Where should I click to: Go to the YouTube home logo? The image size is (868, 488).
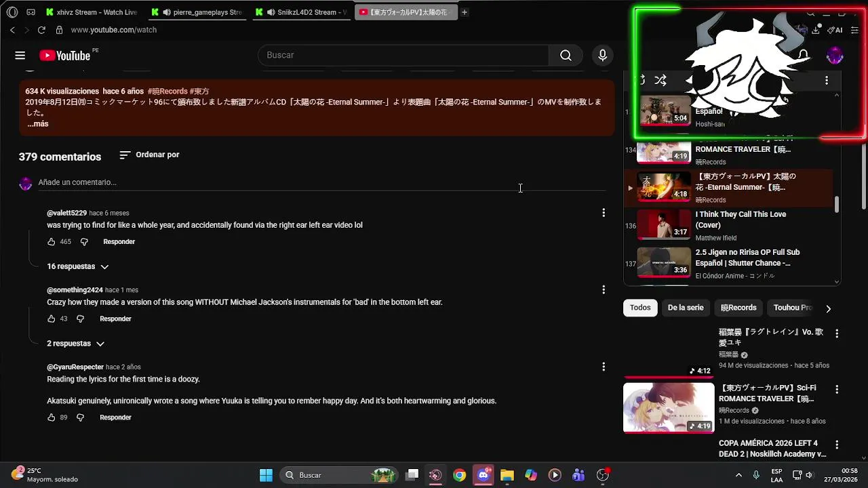click(x=64, y=56)
